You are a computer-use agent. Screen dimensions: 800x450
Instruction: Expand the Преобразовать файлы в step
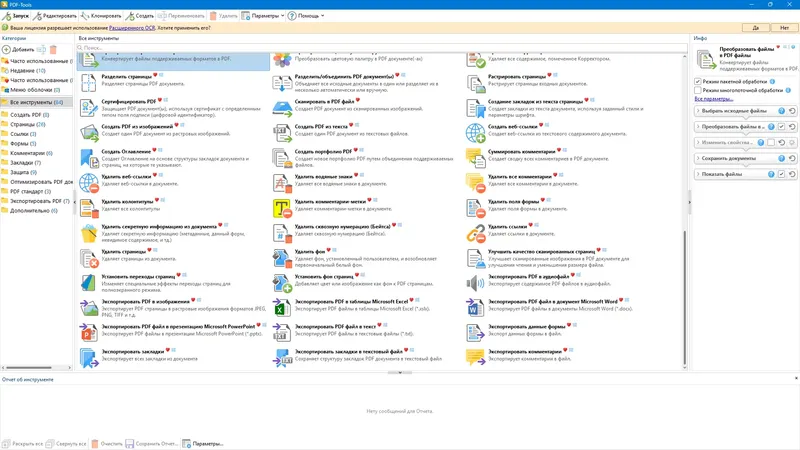click(x=698, y=127)
